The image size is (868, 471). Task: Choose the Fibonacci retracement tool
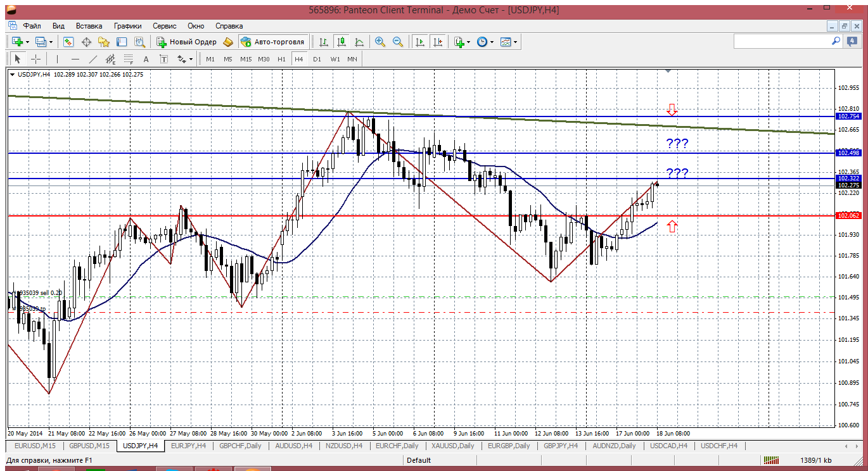pyautogui.click(x=129, y=59)
